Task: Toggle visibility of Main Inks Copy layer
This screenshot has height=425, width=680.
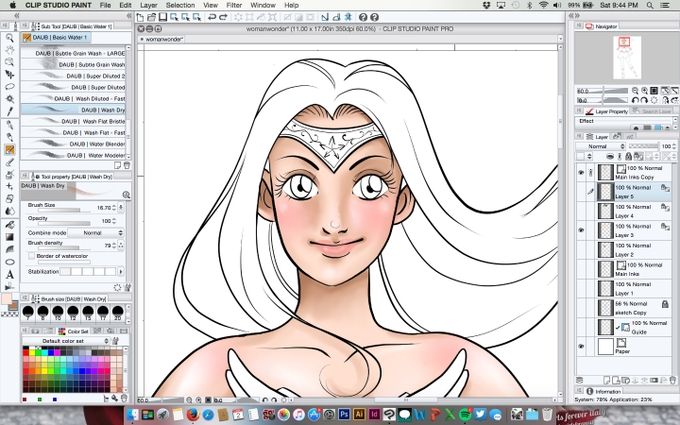Action: tap(581, 173)
